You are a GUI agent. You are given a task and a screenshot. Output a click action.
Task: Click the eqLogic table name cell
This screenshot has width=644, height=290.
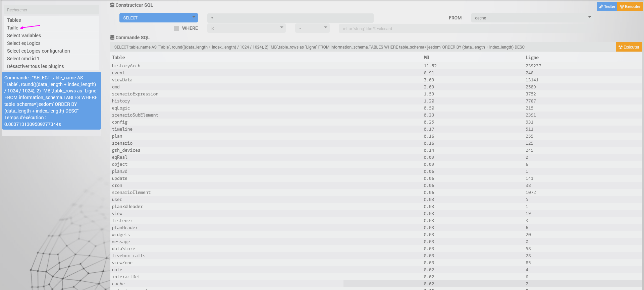121,108
